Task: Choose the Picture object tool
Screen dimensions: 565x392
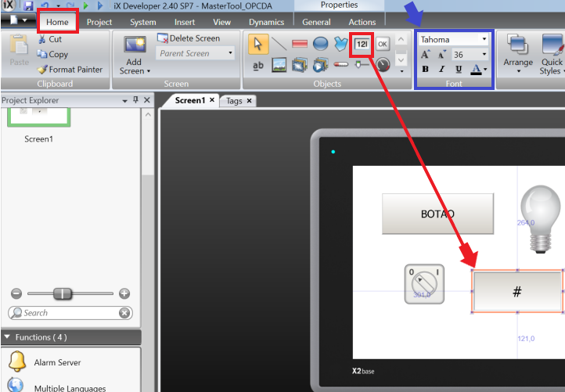Action: (x=279, y=66)
